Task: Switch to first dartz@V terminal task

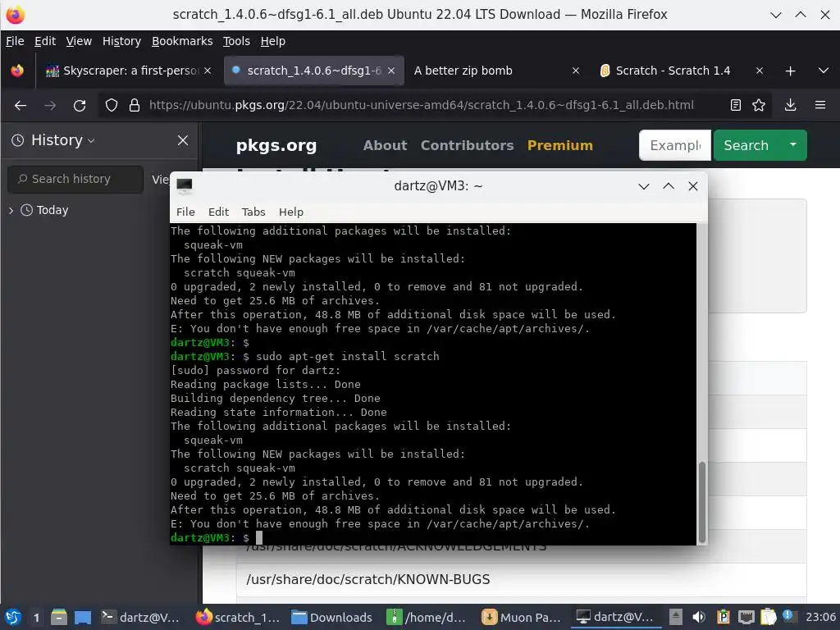Action: pos(140,617)
